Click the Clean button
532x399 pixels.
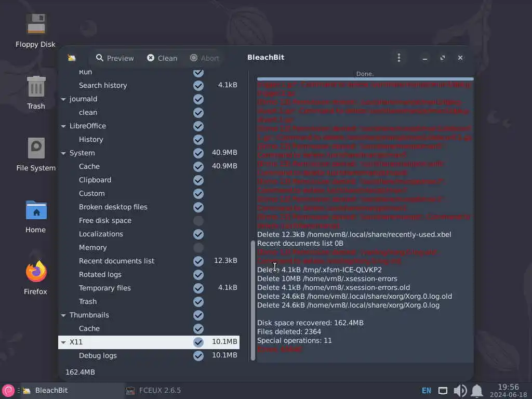162,58
